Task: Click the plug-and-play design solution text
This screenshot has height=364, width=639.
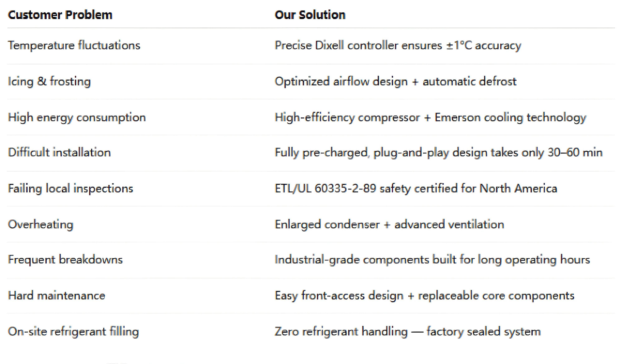Action: [x=438, y=153]
